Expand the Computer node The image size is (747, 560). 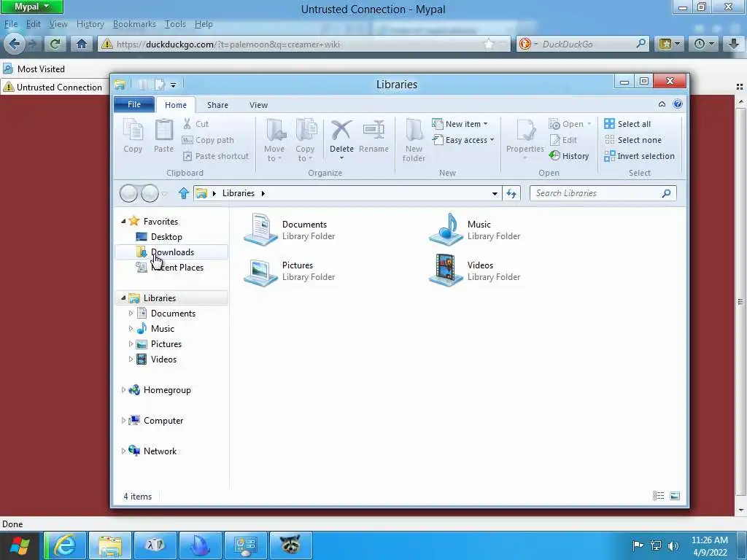coord(123,421)
